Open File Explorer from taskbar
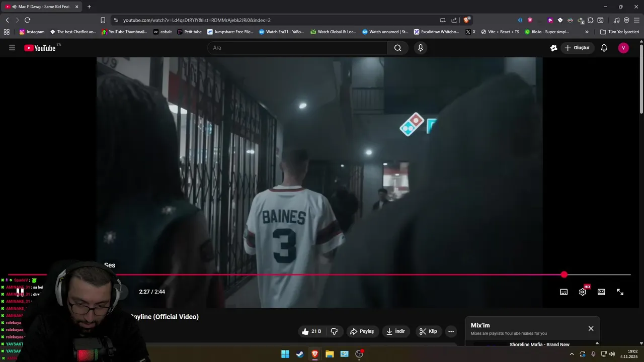Screen dimensions: 644x362 point(330,354)
